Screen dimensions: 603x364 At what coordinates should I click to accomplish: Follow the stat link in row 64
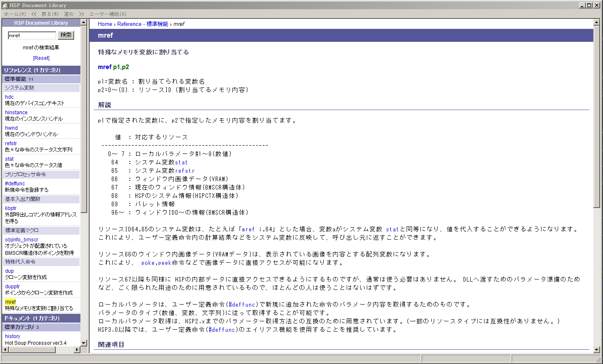tap(181, 162)
